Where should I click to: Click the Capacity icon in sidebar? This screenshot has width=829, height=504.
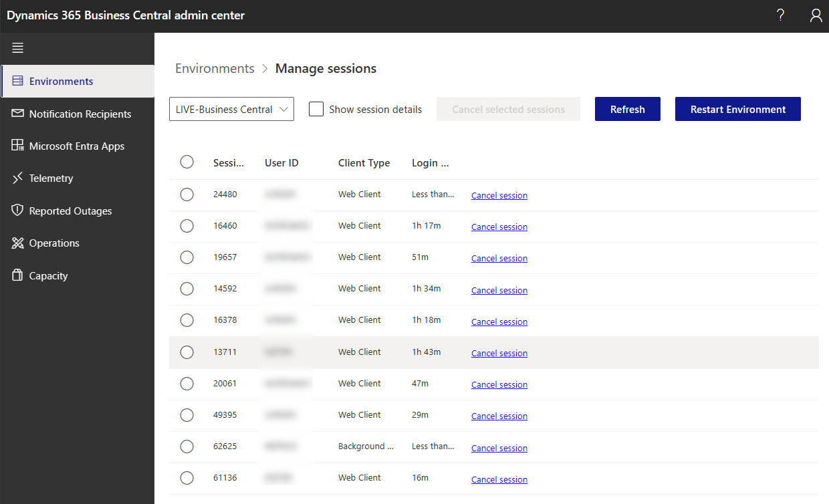click(x=18, y=275)
